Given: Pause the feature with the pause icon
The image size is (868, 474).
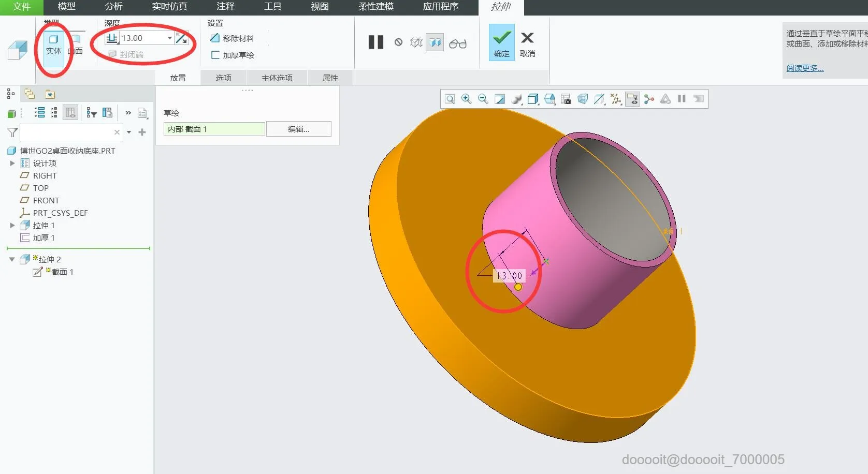Looking at the screenshot, I should pyautogui.click(x=375, y=42).
